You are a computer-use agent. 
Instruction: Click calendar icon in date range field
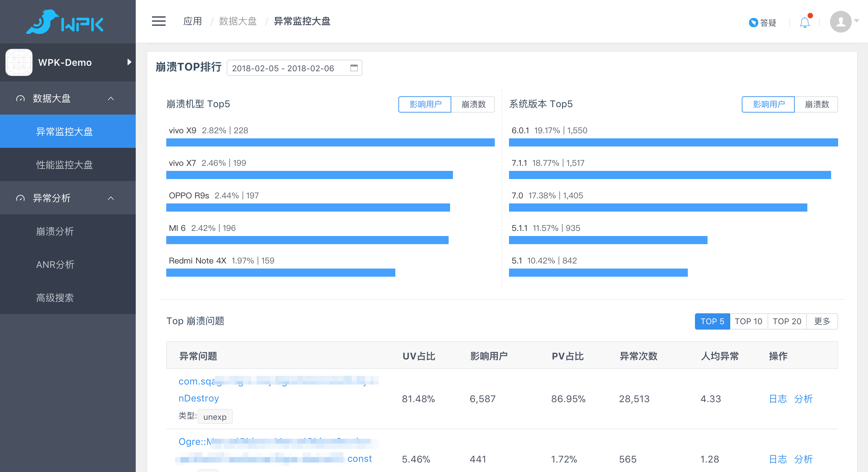(354, 68)
